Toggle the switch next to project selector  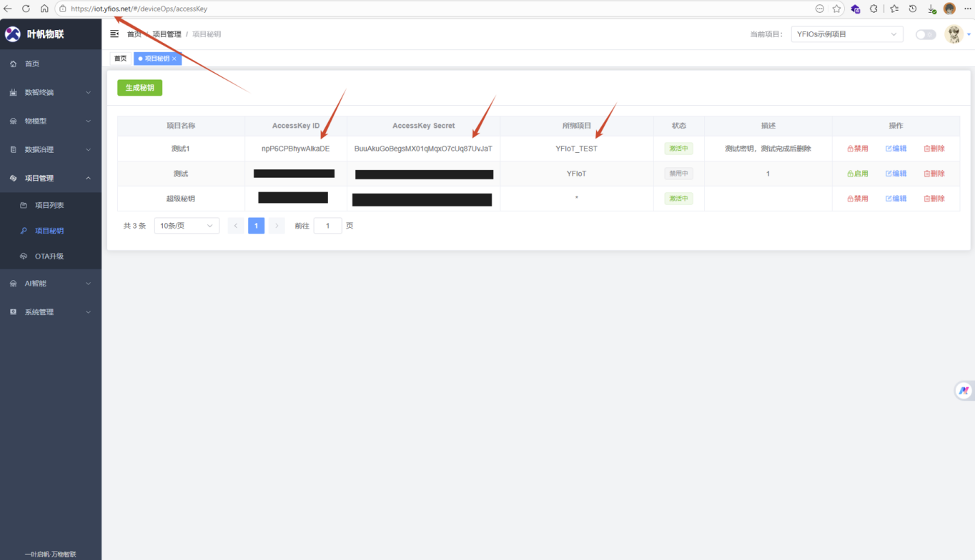[926, 34]
